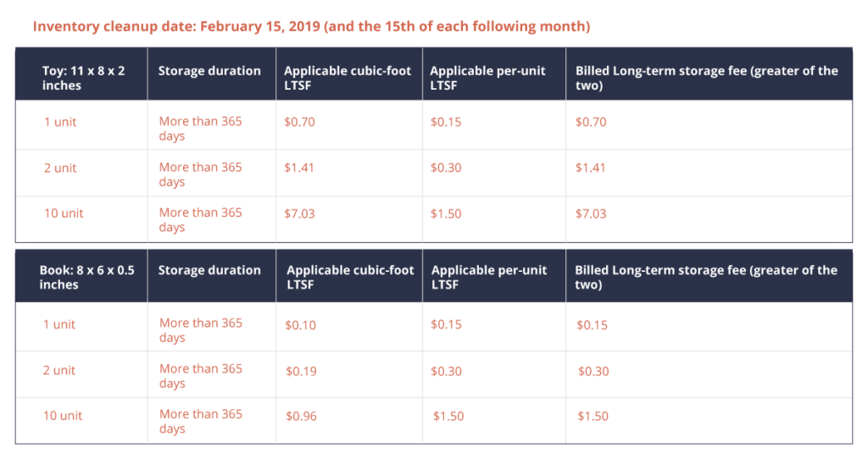Click the Toy table Storage duration header
Image resolution: width=868 pixels, height=454 pixels.
(x=209, y=71)
